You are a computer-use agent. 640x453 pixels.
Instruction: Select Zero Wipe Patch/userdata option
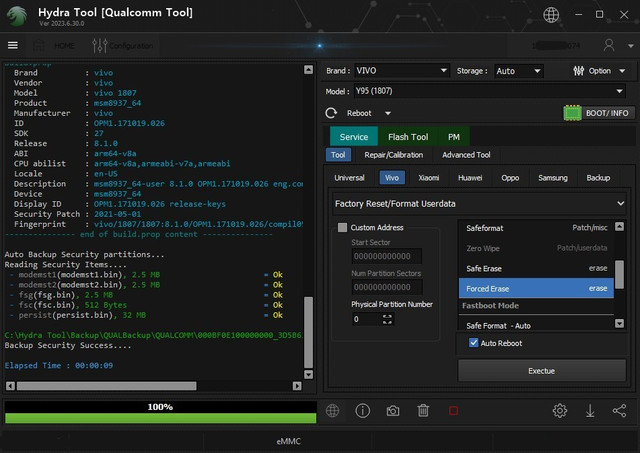(x=536, y=248)
